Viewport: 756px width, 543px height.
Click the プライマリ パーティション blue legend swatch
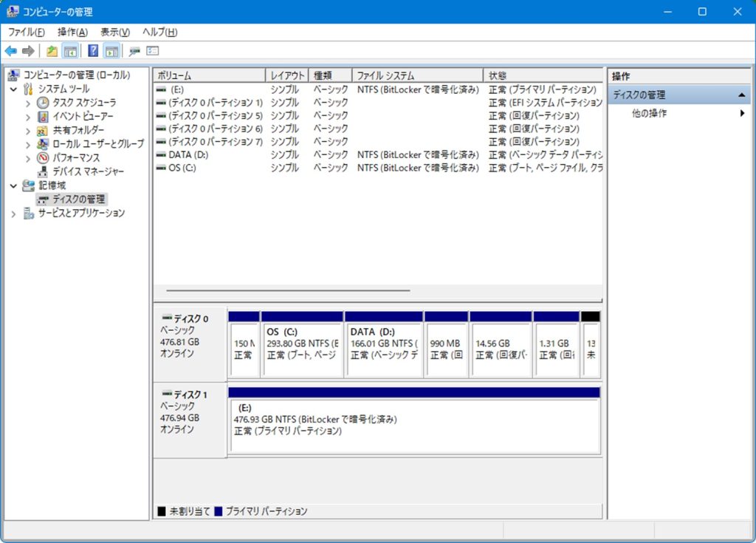coord(219,511)
